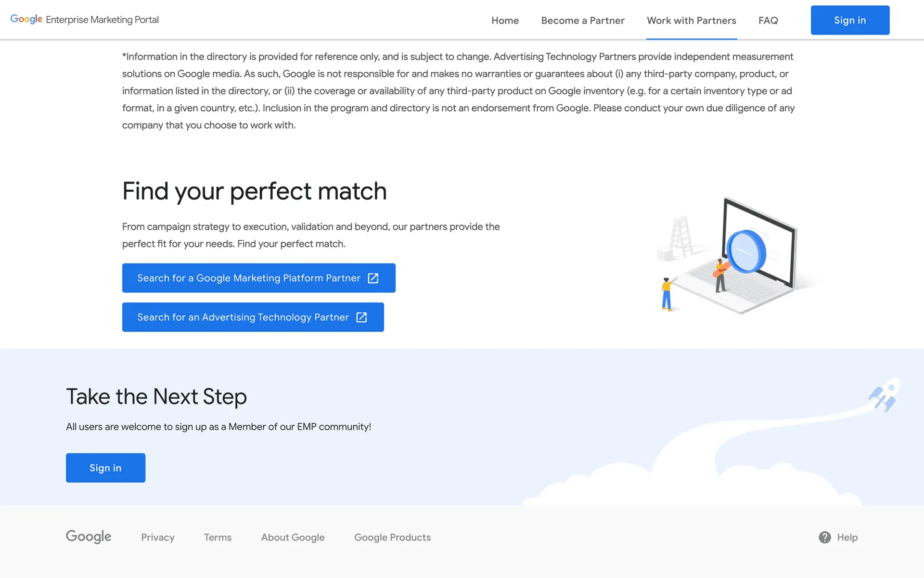
Task: Click the external link icon on Advertising Technology button
Action: [361, 317]
